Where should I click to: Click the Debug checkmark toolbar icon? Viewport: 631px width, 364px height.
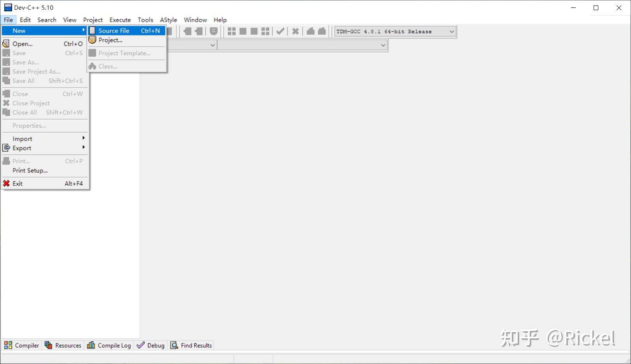coord(280,31)
